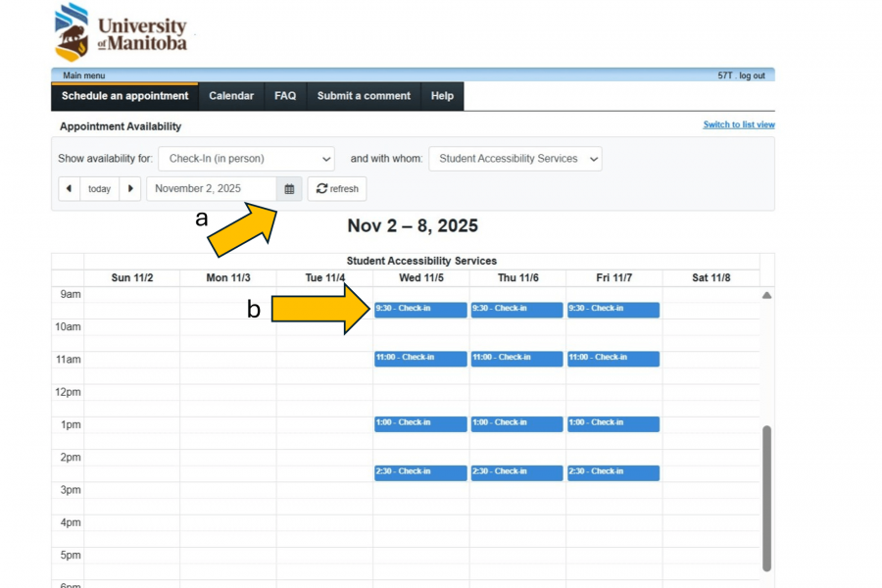882x588 pixels.
Task: Open the calendar date picker icon
Action: click(289, 188)
